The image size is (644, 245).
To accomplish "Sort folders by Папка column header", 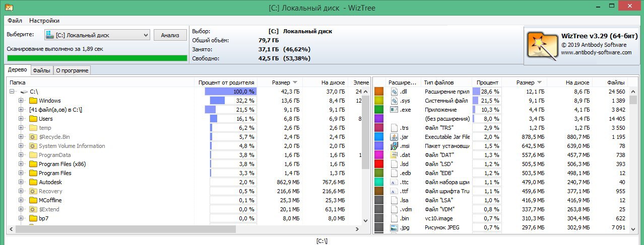I will point(101,83).
